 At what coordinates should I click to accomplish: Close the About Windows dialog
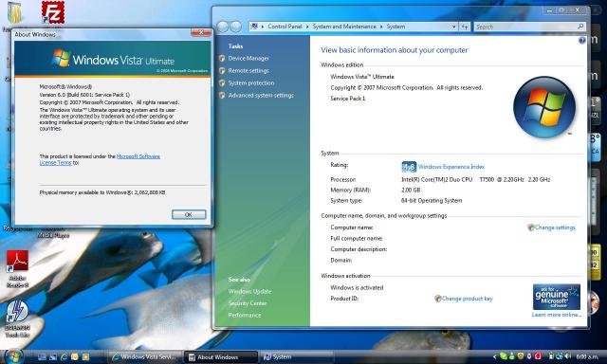(201, 33)
